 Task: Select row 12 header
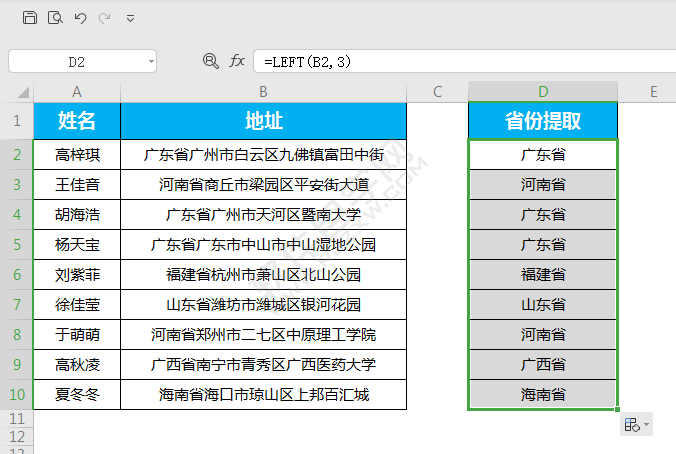pos(17,437)
